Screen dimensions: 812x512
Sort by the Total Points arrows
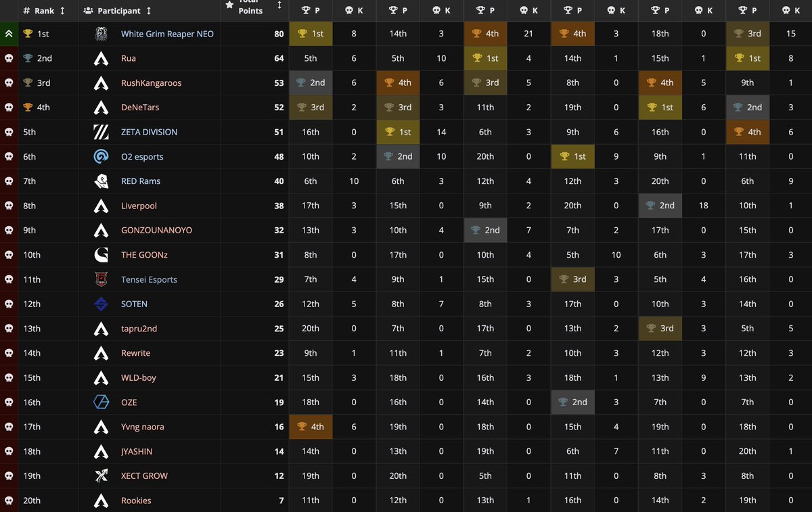(x=279, y=5)
